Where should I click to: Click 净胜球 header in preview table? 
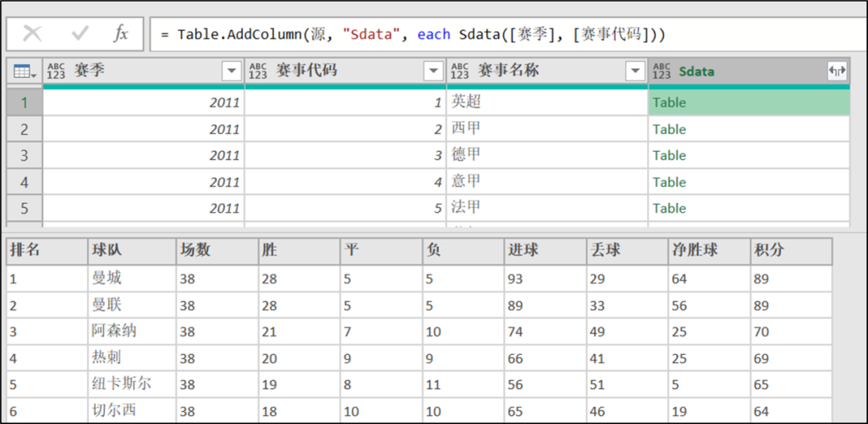click(709, 251)
